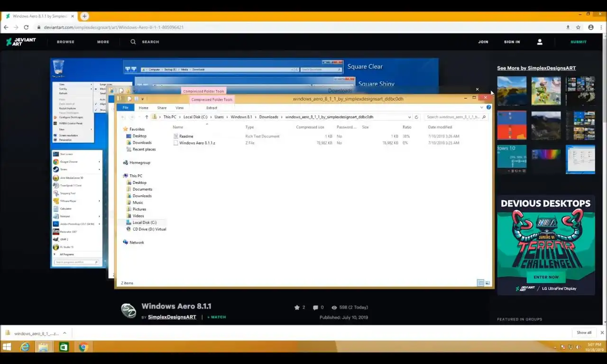This screenshot has width=607, height=364.
Task: Click the Explorer up-one-level arrow
Action: 147,117
